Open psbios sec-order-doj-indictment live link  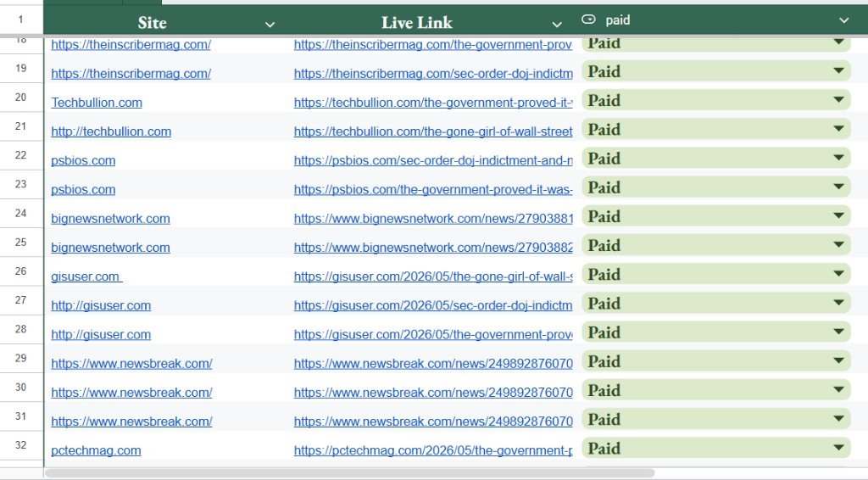click(x=433, y=160)
